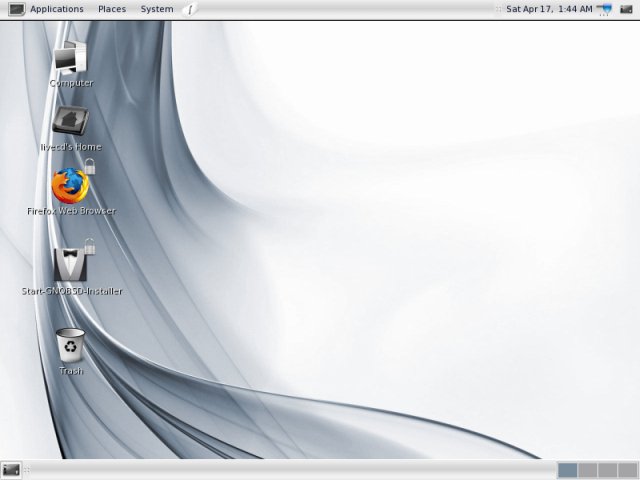The height and width of the screenshot is (480, 640).
Task: Switch to the second workspace
Action: point(588,470)
